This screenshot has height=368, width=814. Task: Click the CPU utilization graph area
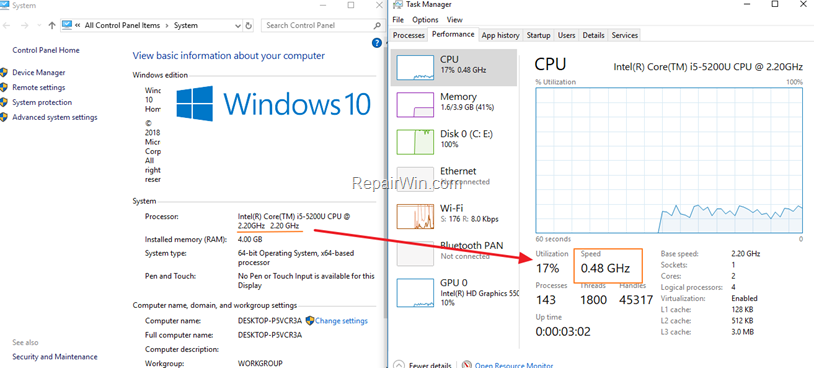click(669, 160)
